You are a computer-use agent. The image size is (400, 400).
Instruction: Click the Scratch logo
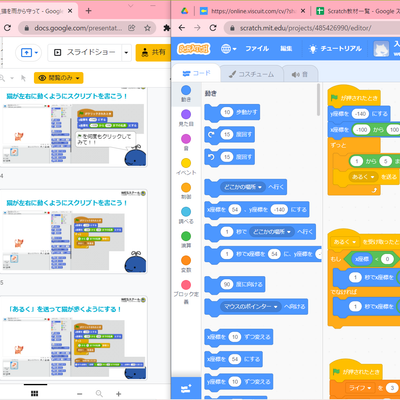click(x=194, y=49)
